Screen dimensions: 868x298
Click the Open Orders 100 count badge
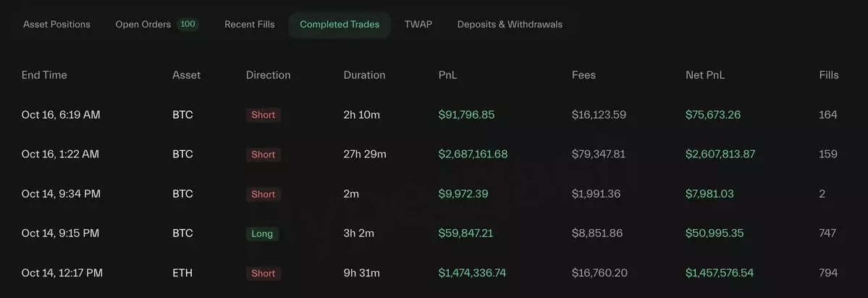(x=188, y=25)
